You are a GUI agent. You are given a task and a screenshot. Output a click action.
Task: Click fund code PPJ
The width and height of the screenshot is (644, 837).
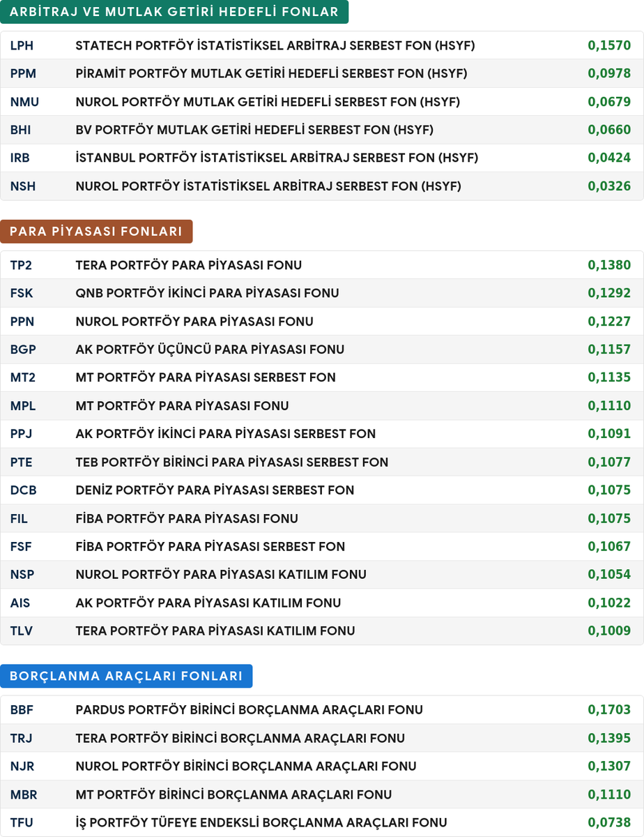point(22,434)
